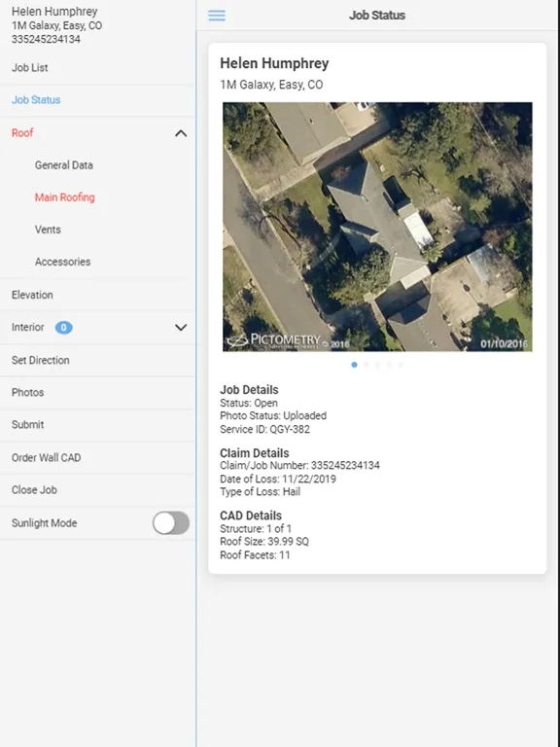Click sidebar claim number 335245234134
The image size is (560, 747).
(x=46, y=40)
